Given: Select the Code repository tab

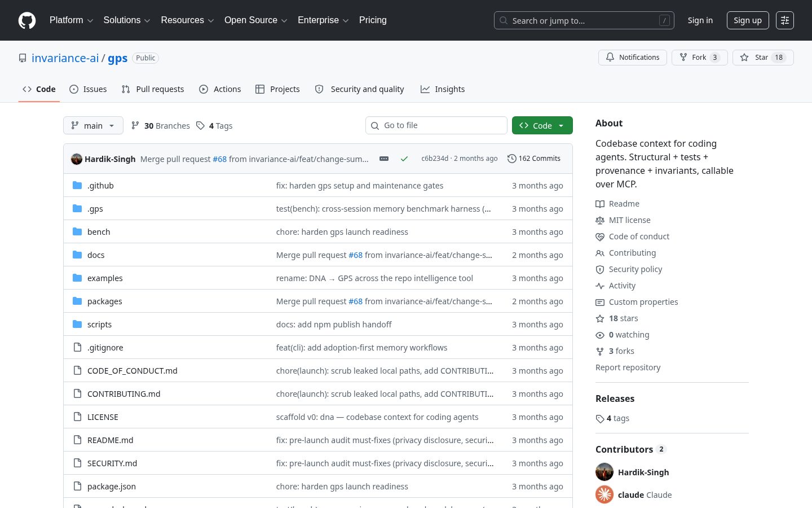Looking at the screenshot, I should click(x=39, y=89).
